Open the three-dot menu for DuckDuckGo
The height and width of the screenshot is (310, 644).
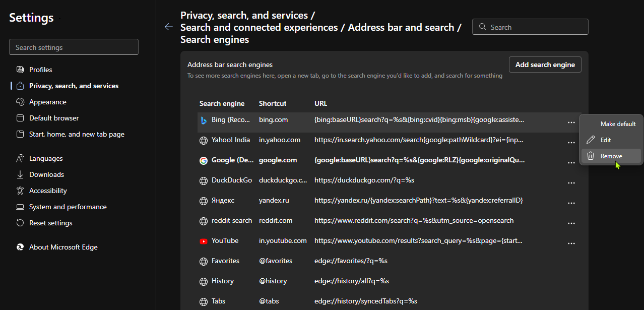(571, 183)
